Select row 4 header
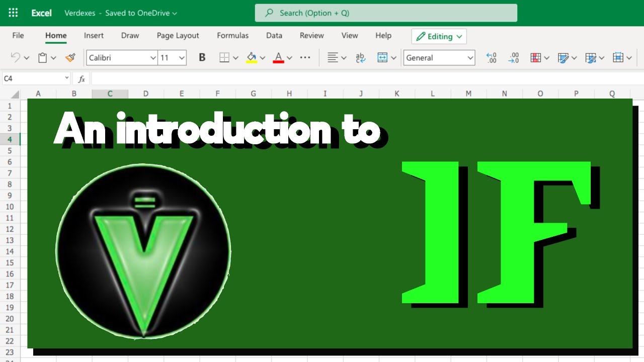The width and height of the screenshot is (644, 362). coord(10,139)
